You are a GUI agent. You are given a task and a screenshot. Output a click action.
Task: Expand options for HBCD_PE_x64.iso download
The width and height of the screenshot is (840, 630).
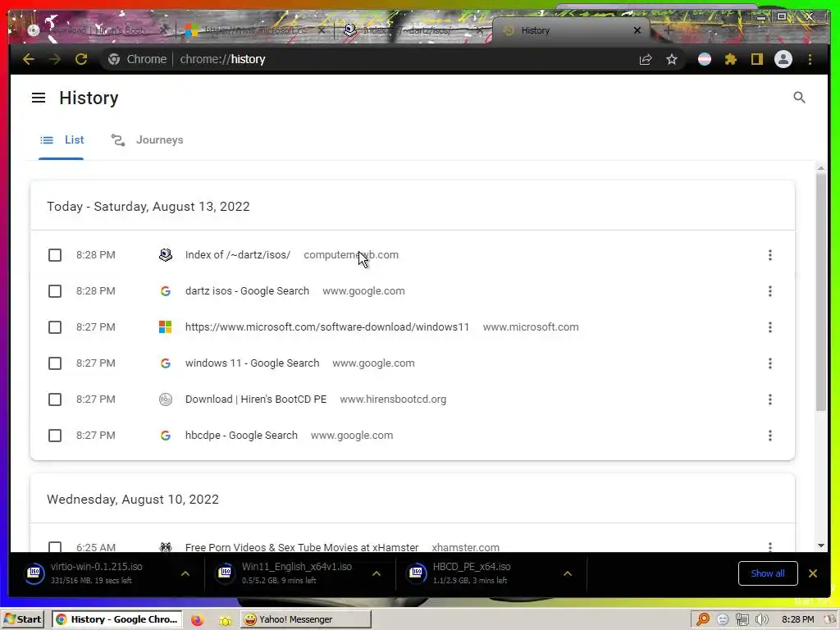click(568, 573)
